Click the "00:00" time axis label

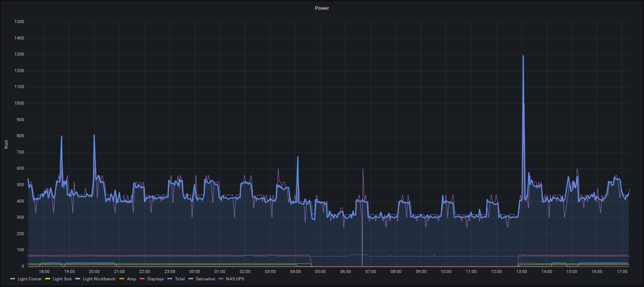click(195, 272)
